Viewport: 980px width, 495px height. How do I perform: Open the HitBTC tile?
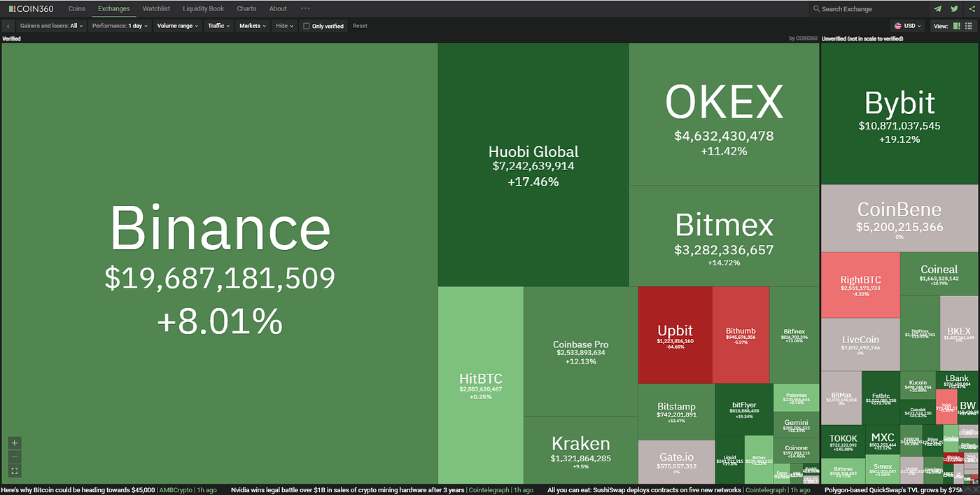pos(481,385)
